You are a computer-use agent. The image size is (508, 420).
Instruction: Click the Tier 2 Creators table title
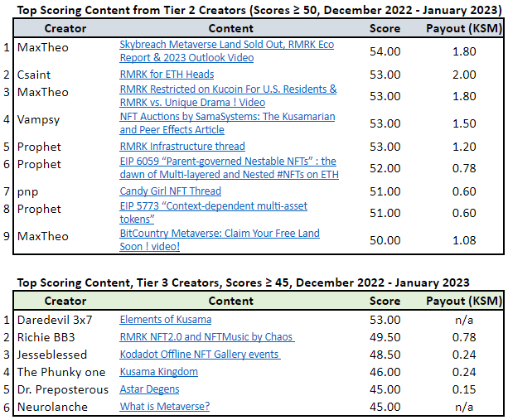pos(259,10)
